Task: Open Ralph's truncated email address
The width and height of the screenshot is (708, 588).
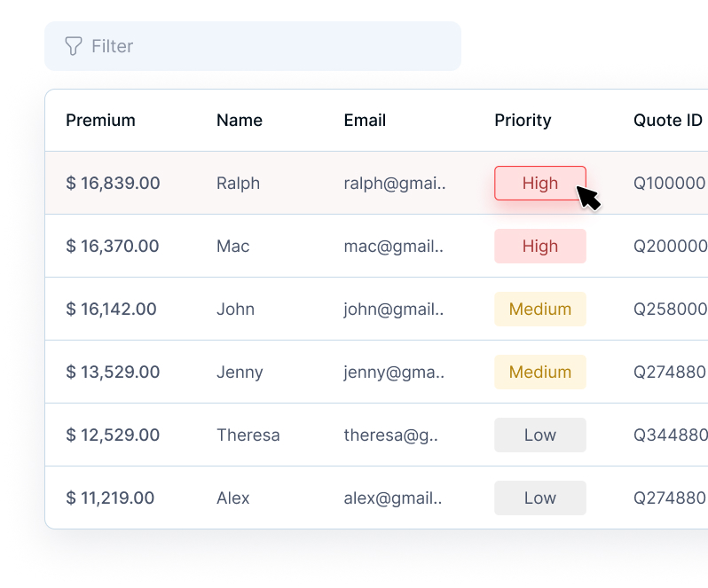Action: pos(394,184)
